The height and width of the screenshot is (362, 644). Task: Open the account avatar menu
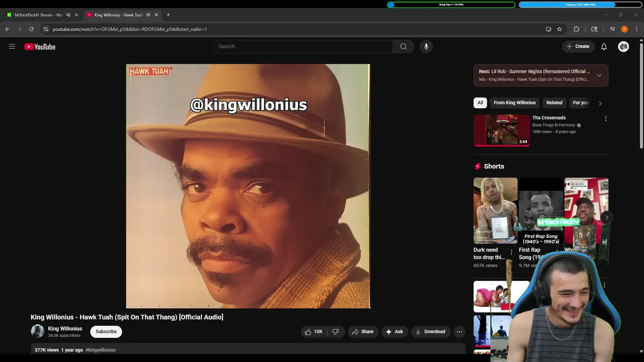click(x=623, y=46)
